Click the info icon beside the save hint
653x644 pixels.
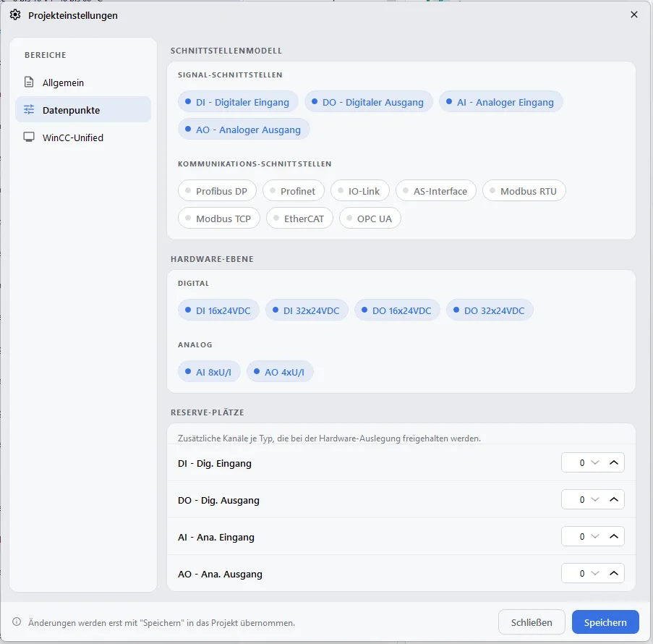coord(17,622)
